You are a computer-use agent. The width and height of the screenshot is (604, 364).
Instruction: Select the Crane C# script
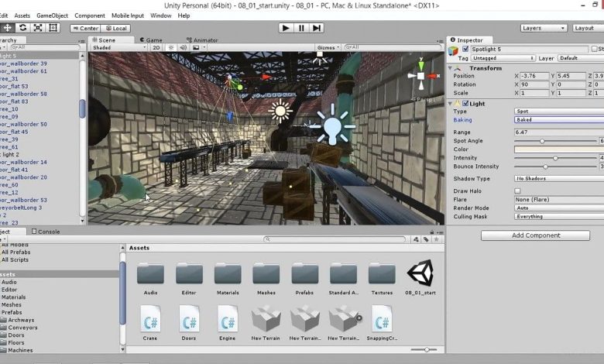click(x=150, y=323)
